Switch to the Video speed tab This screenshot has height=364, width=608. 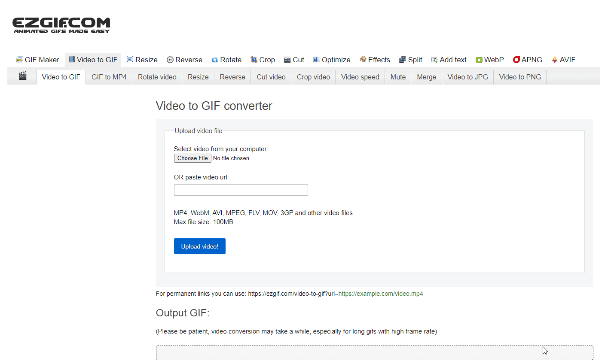[x=360, y=77]
